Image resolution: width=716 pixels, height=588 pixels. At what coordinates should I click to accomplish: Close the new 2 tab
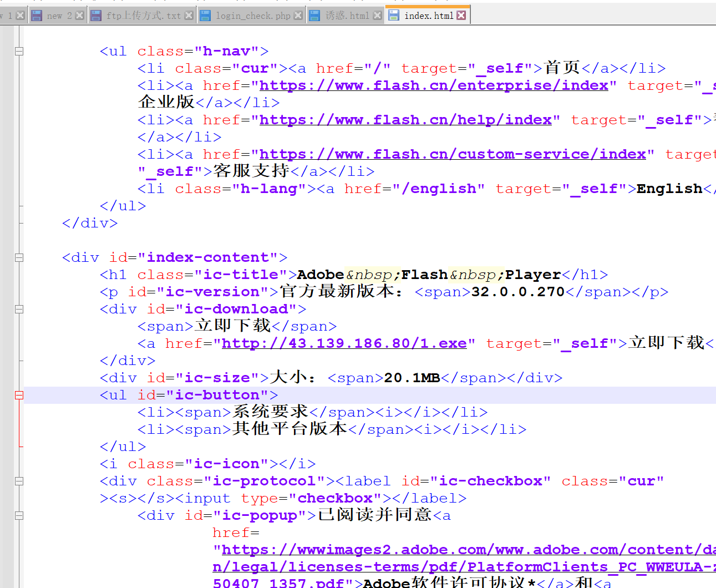click(x=80, y=16)
